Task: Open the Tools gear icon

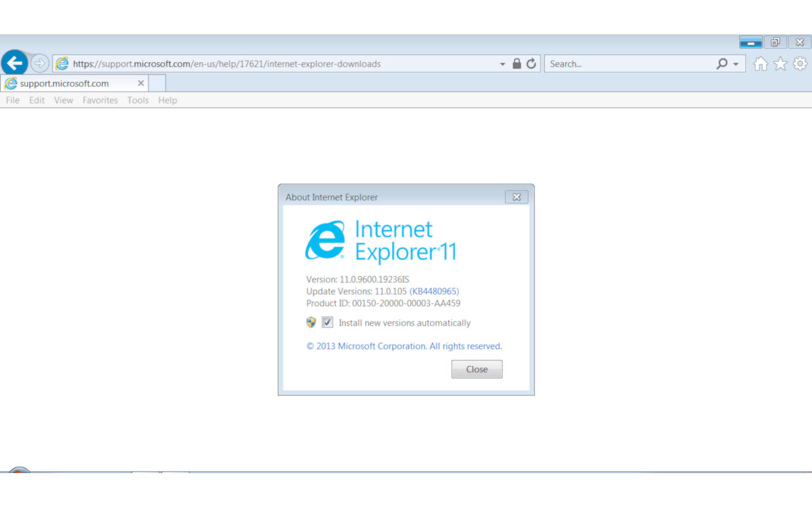Action: pos(800,63)
